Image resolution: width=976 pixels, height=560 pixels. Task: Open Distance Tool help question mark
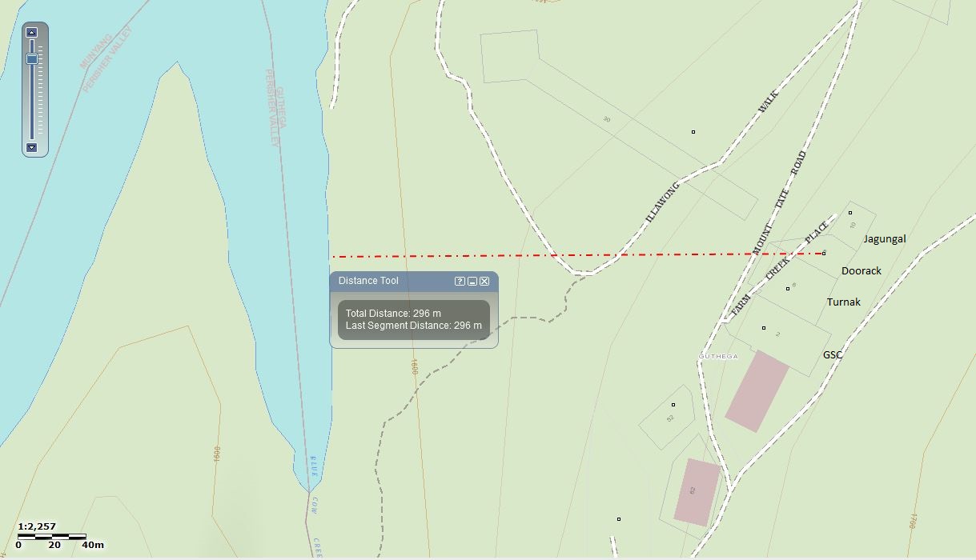(460, 281)
